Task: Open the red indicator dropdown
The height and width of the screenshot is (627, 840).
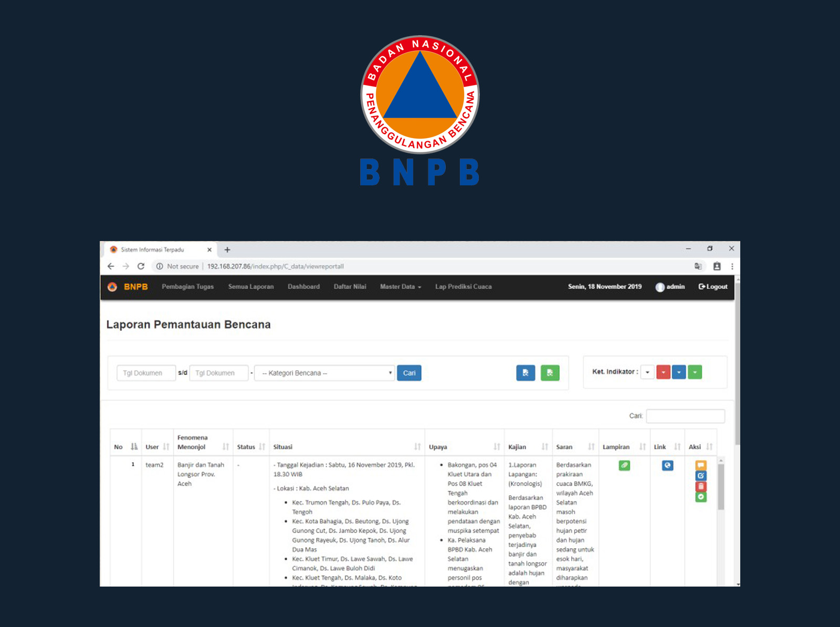Action: (x=663, y=372)
